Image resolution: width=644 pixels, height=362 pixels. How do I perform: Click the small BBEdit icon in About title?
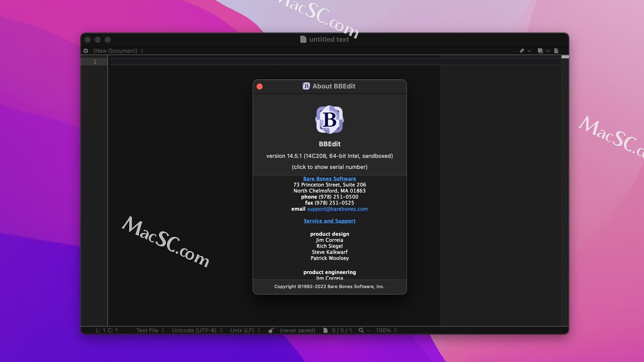coord(306,86)
